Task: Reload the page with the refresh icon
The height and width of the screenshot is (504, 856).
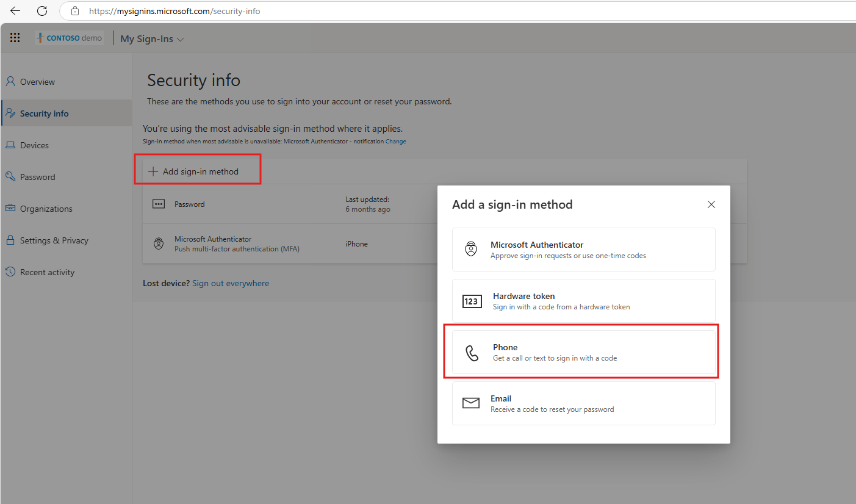Action: pos(42,11)
